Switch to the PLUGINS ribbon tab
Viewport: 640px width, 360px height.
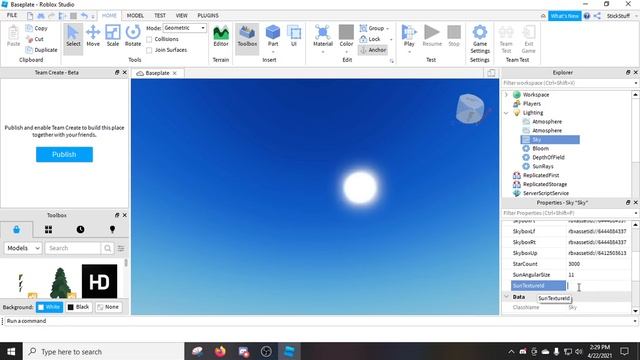point(208,16)
